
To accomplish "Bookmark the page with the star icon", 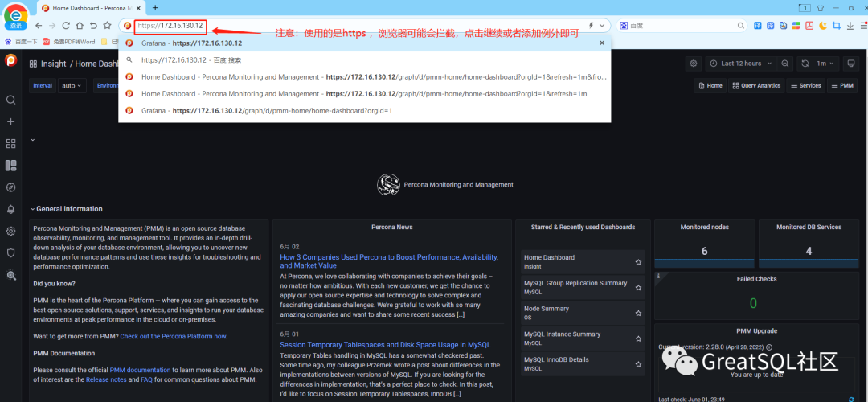I will pos(108,26).
